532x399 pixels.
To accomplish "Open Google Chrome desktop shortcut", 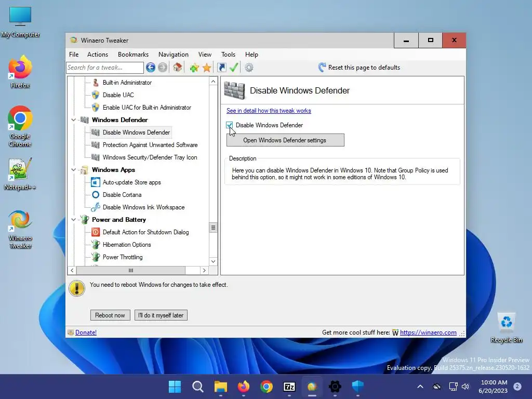I will pos(20,126).
